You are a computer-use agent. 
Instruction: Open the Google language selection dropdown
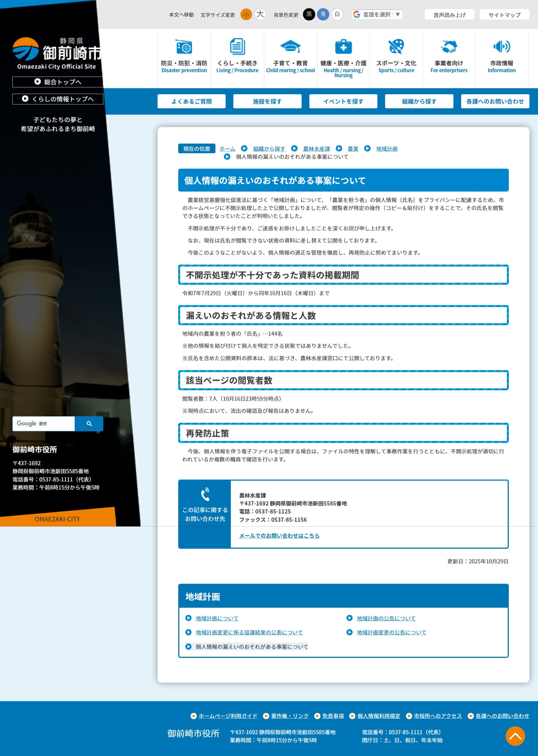click(x=377, y=14)
